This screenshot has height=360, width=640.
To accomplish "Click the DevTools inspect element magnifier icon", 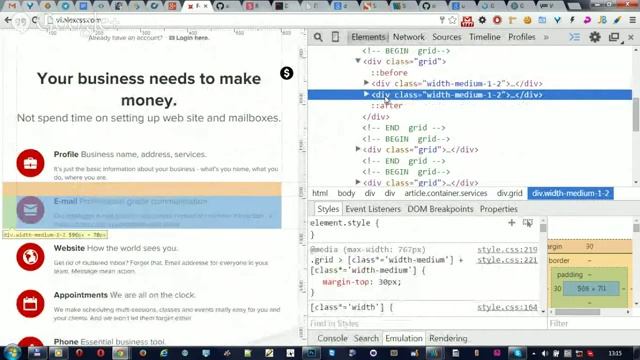I will 318,37.
